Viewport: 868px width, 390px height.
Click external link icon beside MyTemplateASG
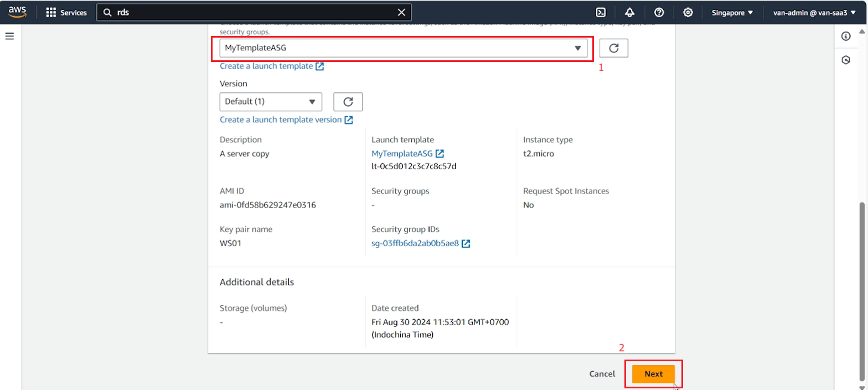click(x=440, y=153)
